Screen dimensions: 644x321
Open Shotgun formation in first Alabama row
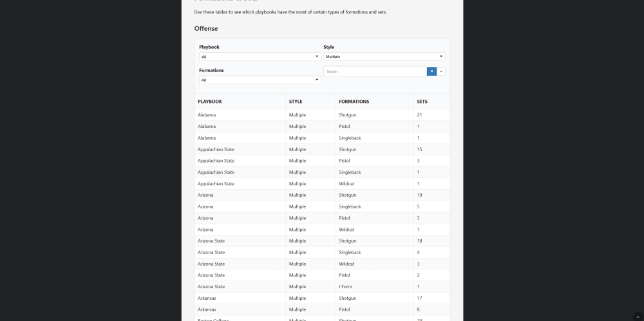347,115
